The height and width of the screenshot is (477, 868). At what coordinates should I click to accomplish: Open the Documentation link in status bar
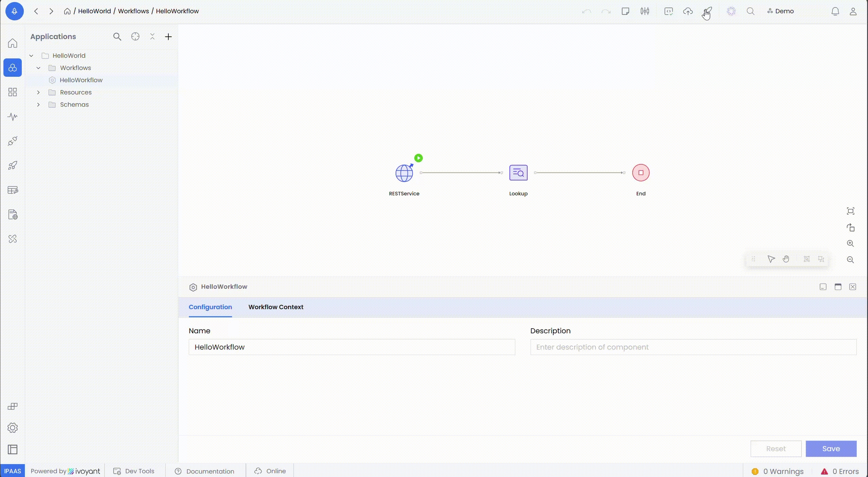210,471
